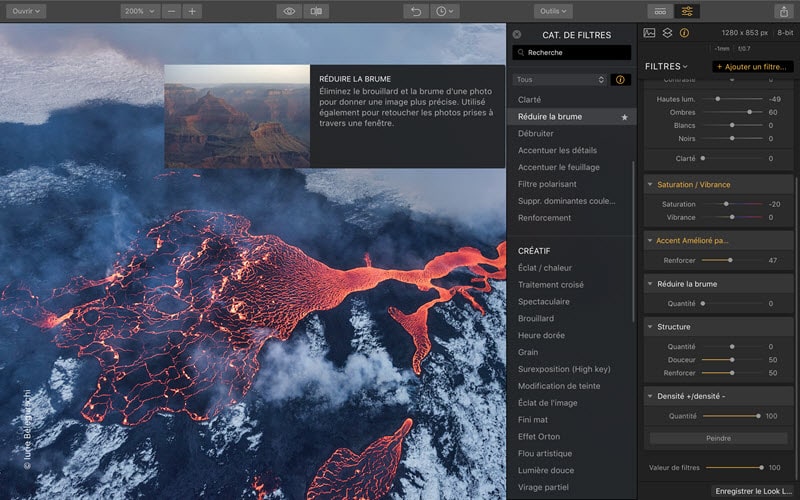Image resolution: width=800 pixels, height=500 pixels.
Task: Adjust the Ombres slider
Action: click(x=732, y=112)
